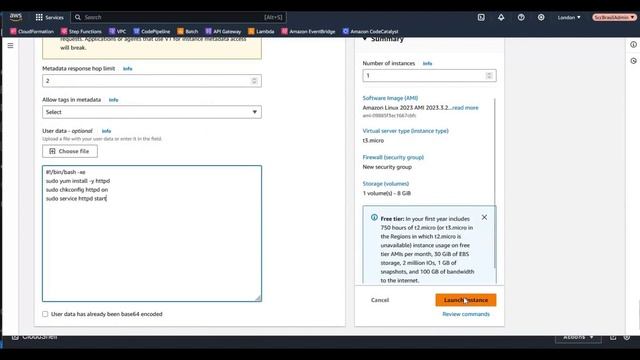Click Number of instances field
Screen dimensions: 640x360
pos(429,76)
